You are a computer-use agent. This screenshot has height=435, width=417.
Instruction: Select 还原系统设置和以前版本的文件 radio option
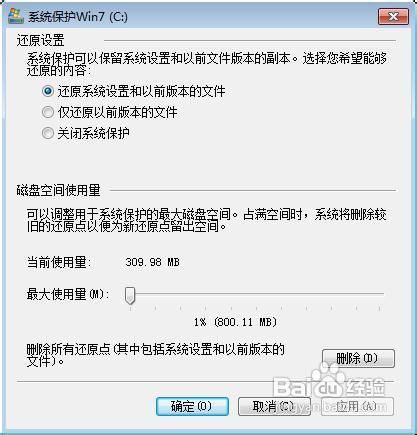point(48,91)
